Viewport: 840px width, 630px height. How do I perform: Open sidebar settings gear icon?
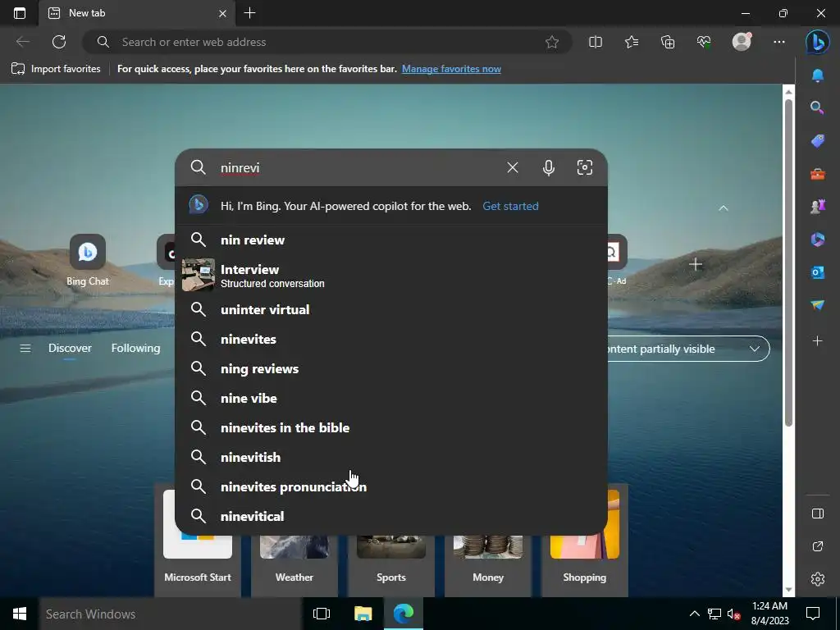point(818,579)
